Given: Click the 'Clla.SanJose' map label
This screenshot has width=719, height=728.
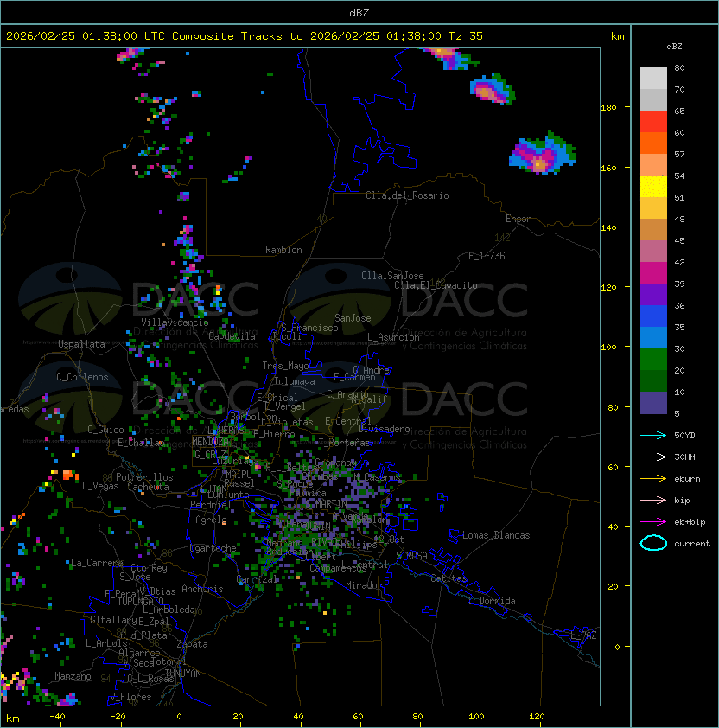Looking at the screenshot, I should [x=392, y=276].
